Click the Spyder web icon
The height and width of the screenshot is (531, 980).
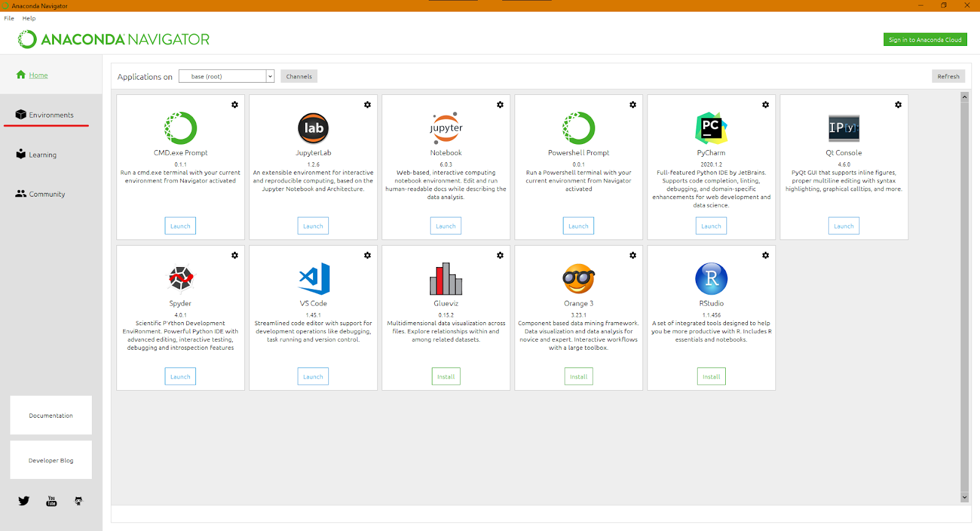[x=181, y=279]
